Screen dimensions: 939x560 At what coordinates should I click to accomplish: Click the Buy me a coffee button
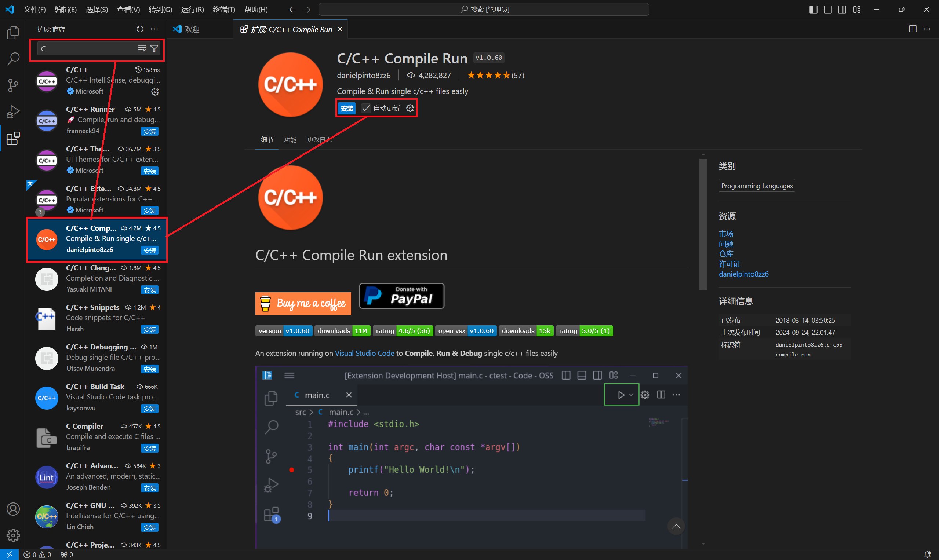pyautogui.click(x=303, y=303)
